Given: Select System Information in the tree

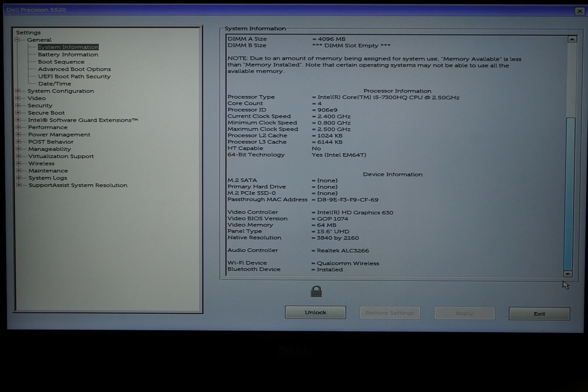Looking at the screenshot, I should pos(68,47).
